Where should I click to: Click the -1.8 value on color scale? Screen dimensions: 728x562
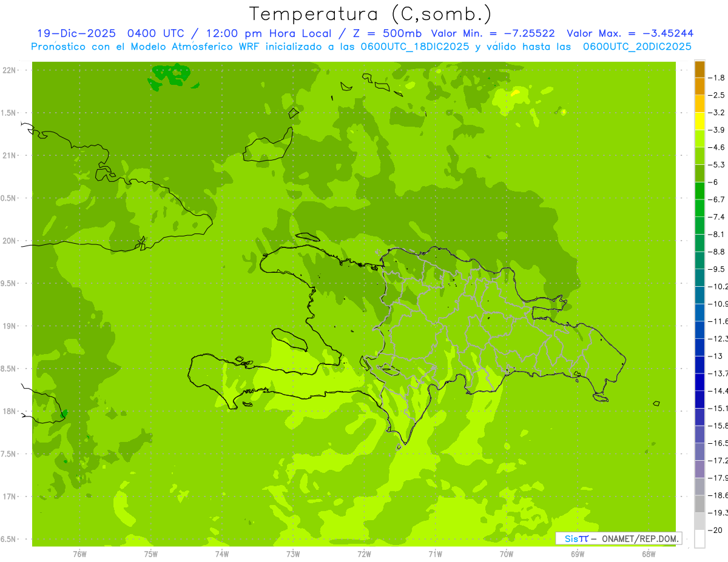pyautogui.click(x=716, y=78)
